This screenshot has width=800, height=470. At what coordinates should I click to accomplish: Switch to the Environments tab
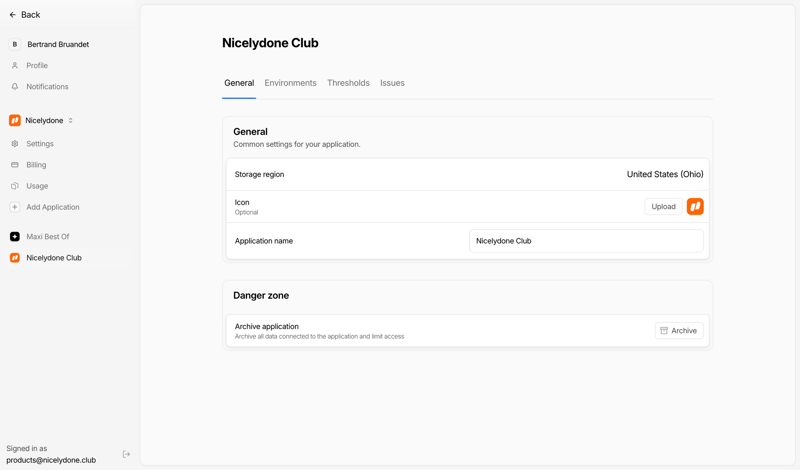click(290, 83)
